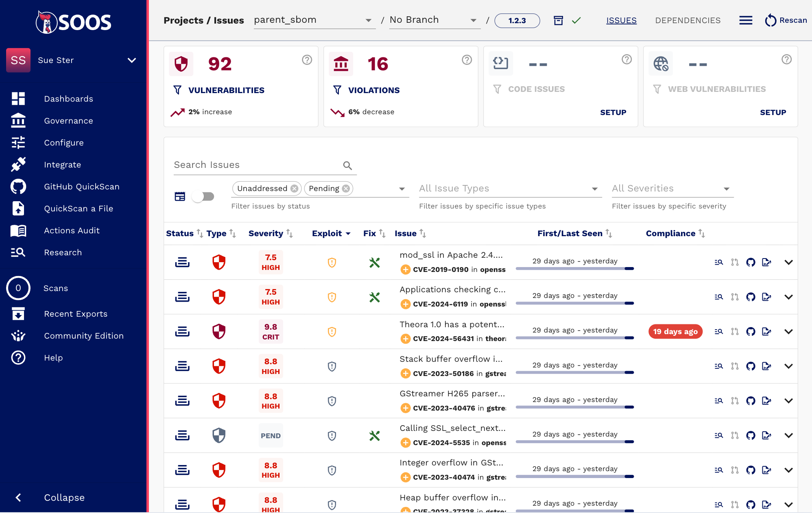Remove the Unaddressed status filter chip
Image resolution: width=812 pixels, height=513 pixels.
pos(295,188)
